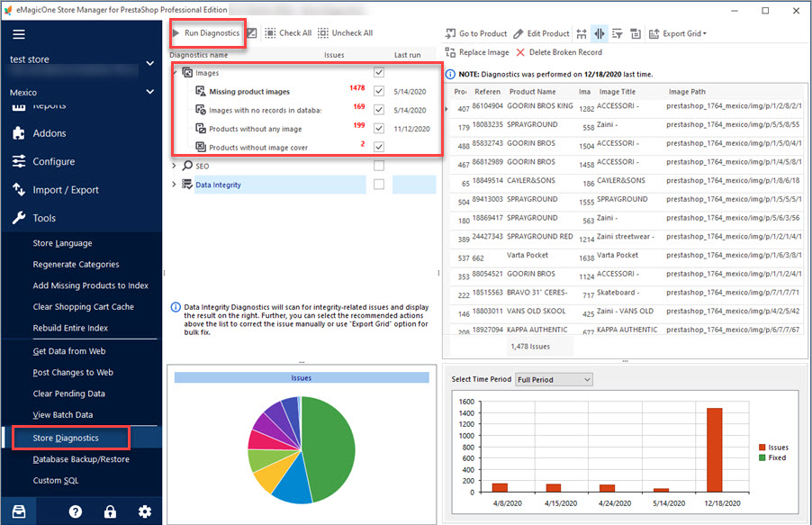Select Post Changes to Web item

tap(73, 373)
